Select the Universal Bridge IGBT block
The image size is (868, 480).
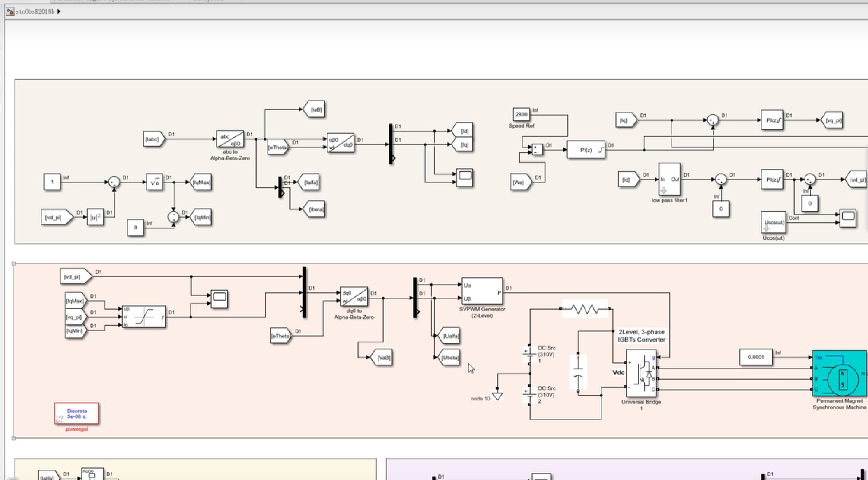click(x=641, y=373)
